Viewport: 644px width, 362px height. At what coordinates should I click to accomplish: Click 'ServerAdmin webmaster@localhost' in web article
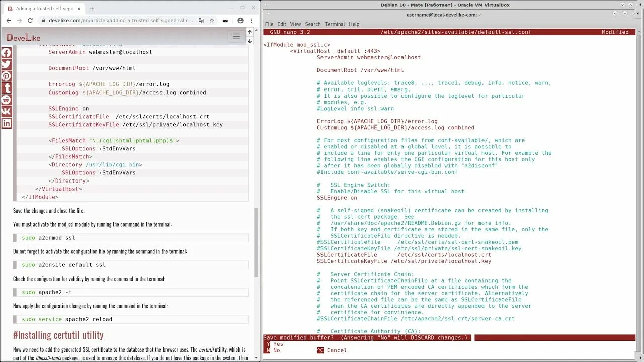pyautogui.click(x=100, y=52)
